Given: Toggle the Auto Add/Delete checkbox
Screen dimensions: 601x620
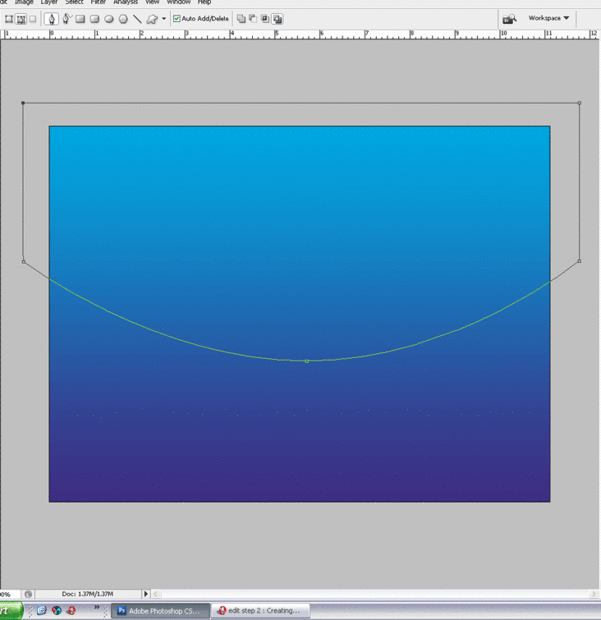Looking at the screenshot, I should 177,19.
